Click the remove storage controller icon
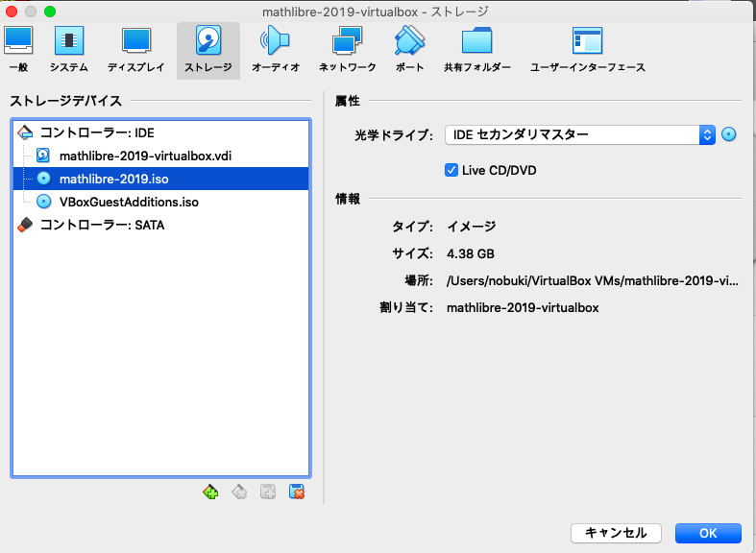The image size is (756, 553). tap(239, 492)
